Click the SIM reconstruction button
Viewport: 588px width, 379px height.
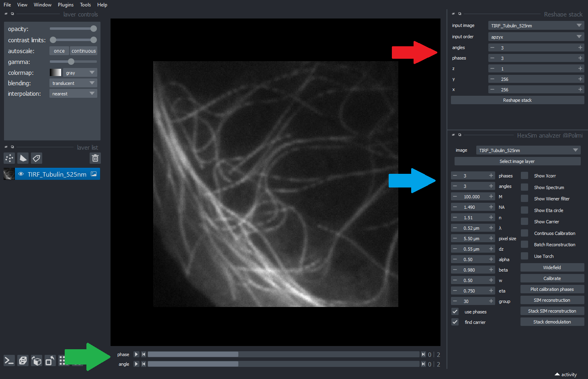click(552, 300)
